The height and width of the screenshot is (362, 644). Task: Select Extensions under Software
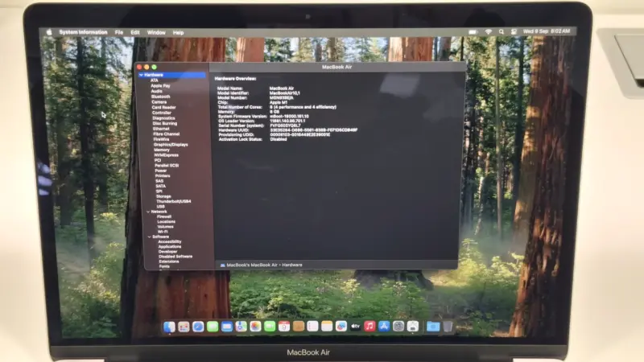pos(169,261)
